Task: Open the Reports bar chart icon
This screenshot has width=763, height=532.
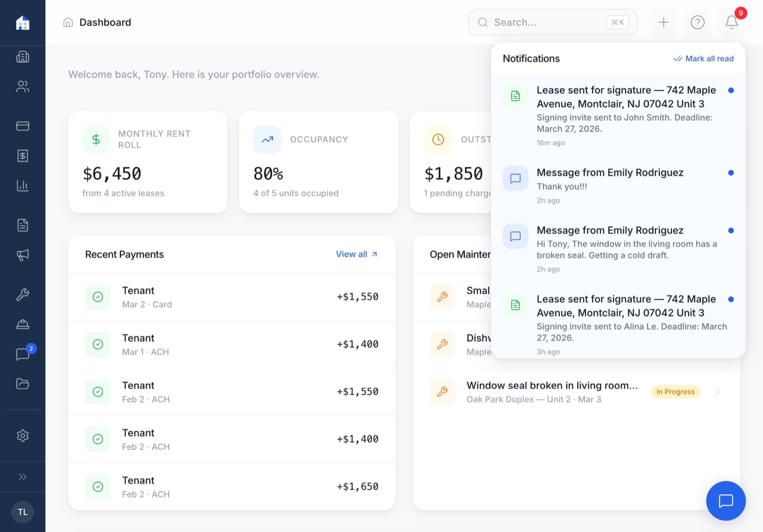Action: pos(22,185)
